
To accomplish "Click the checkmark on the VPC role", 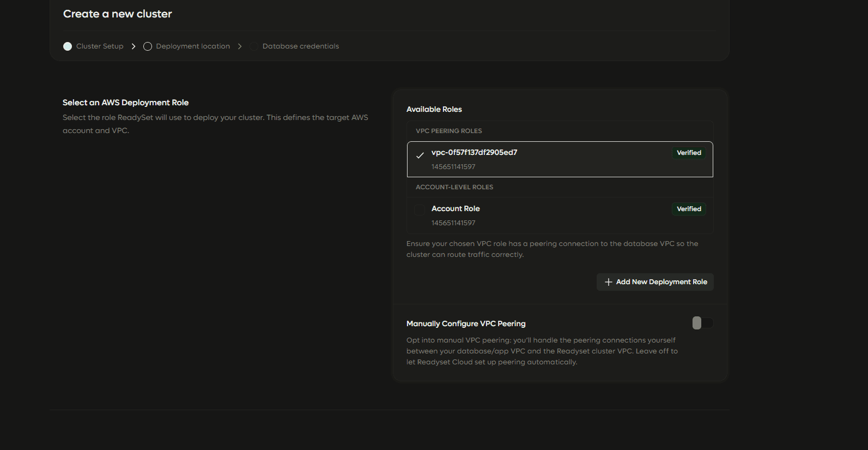I will pyautogui.click(x=420, y=155).
